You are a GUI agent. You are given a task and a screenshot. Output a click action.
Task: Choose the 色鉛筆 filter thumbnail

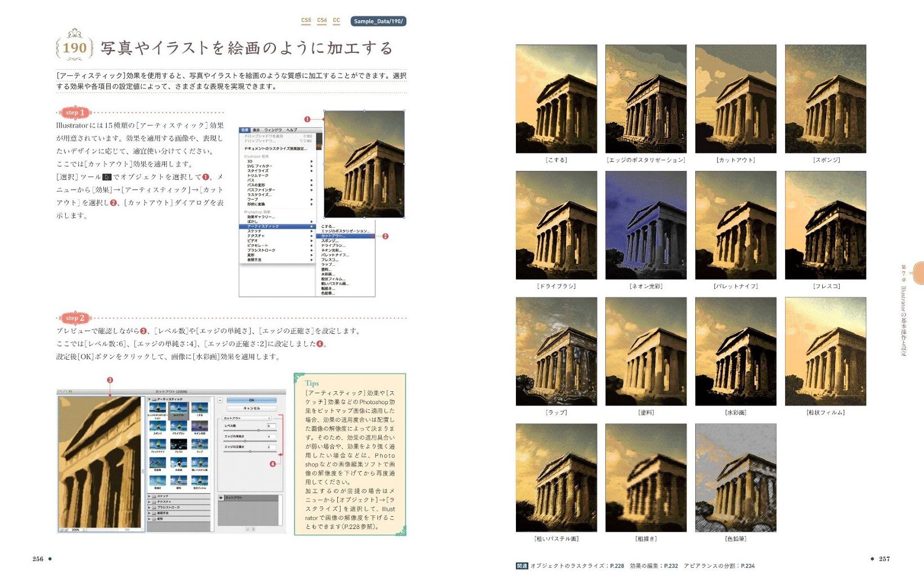(158, 463)
